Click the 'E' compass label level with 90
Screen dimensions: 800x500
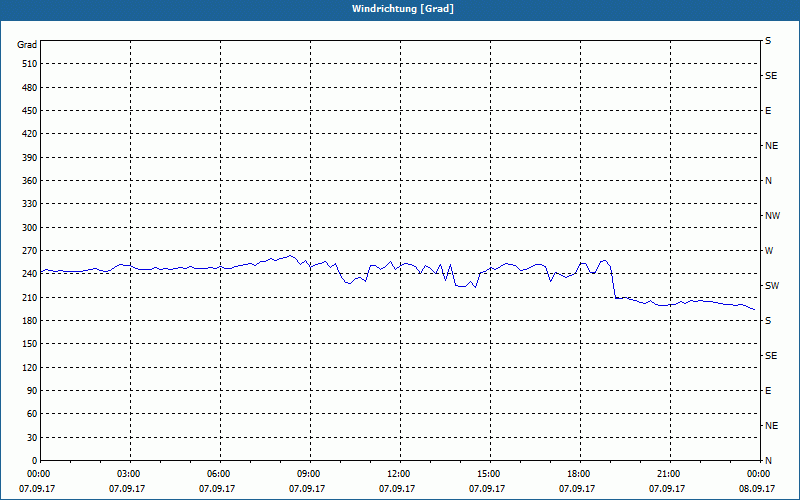pos(768,391)
